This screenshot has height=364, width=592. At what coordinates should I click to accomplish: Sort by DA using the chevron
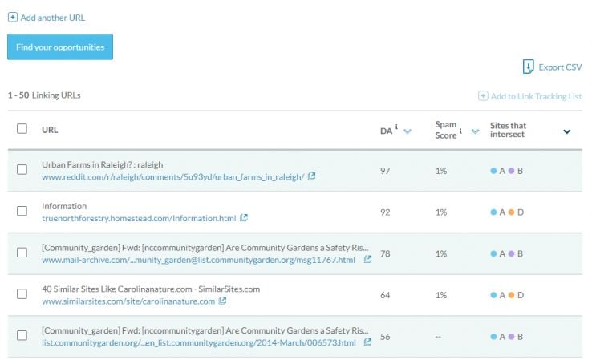pyautogui.click(x=408, y=131)
